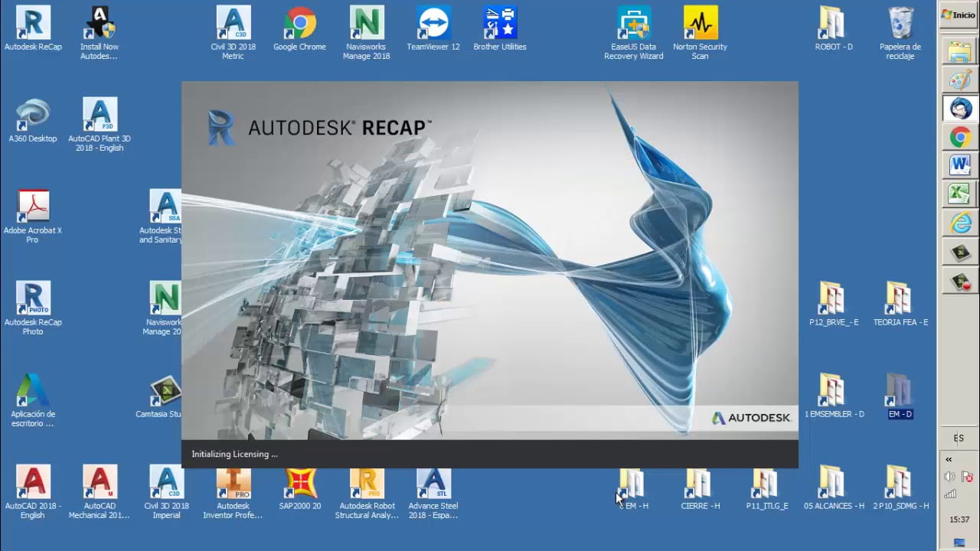The width and height of the screenshot is (980, 551).
Task: Open the speaker volume tray icon
Action: click(x=949, y=477)
